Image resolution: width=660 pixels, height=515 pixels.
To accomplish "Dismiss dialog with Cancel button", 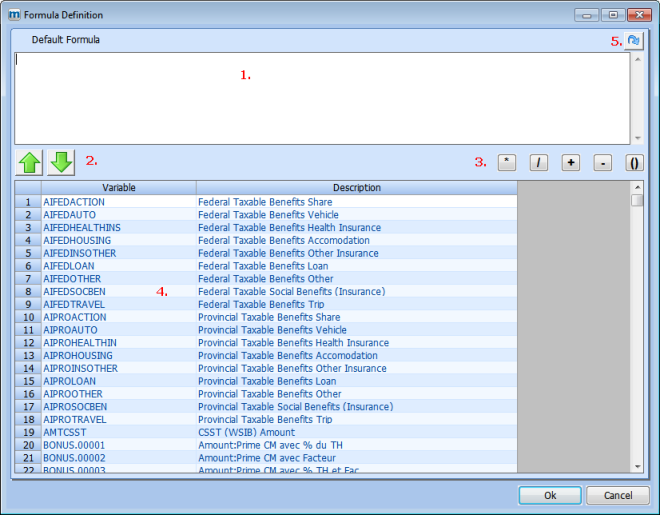I will 618,495.
